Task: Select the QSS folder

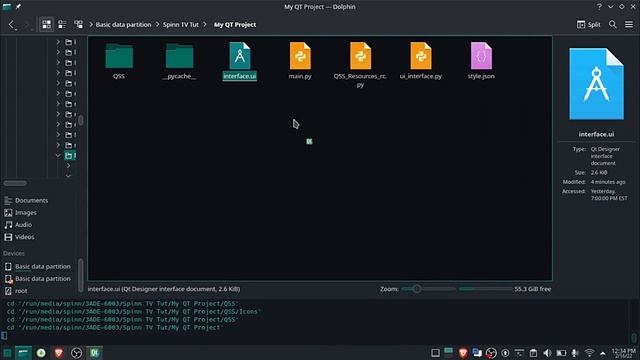Action: pyautogui.click(x=119, y=60)
